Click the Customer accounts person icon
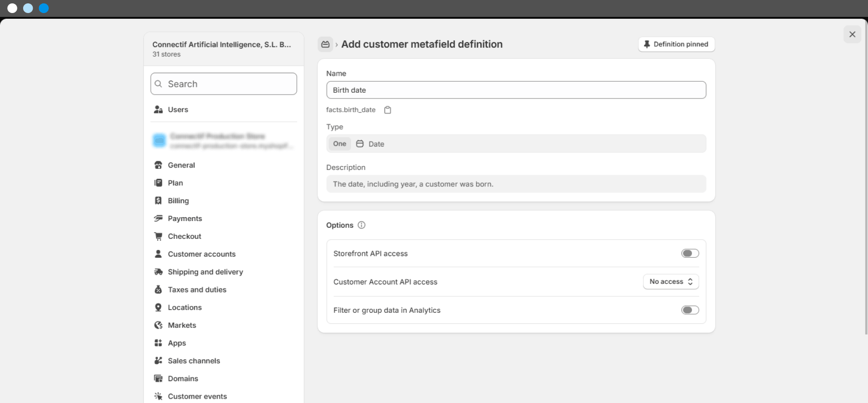The width and height of the screenshot is (868, 403). (x=158, y=254)
